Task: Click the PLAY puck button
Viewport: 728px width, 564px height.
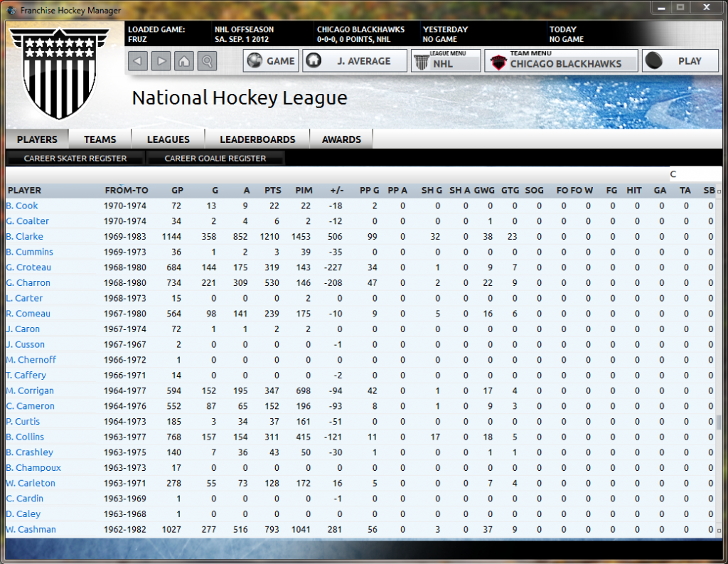Action: pyautogui.click(x=680, y=61)
